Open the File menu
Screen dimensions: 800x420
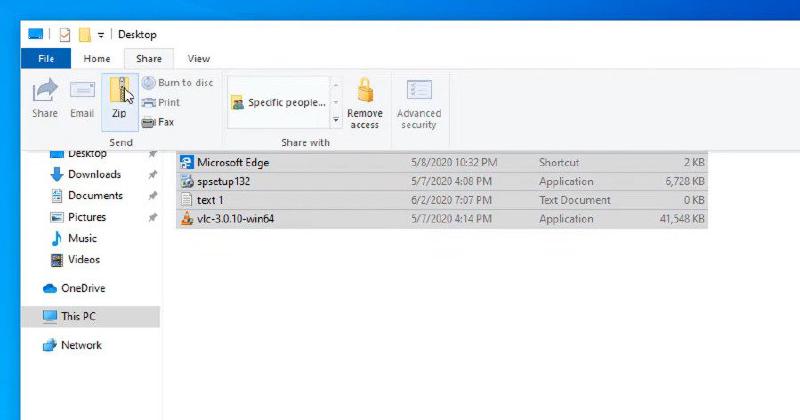pos(46,59)
